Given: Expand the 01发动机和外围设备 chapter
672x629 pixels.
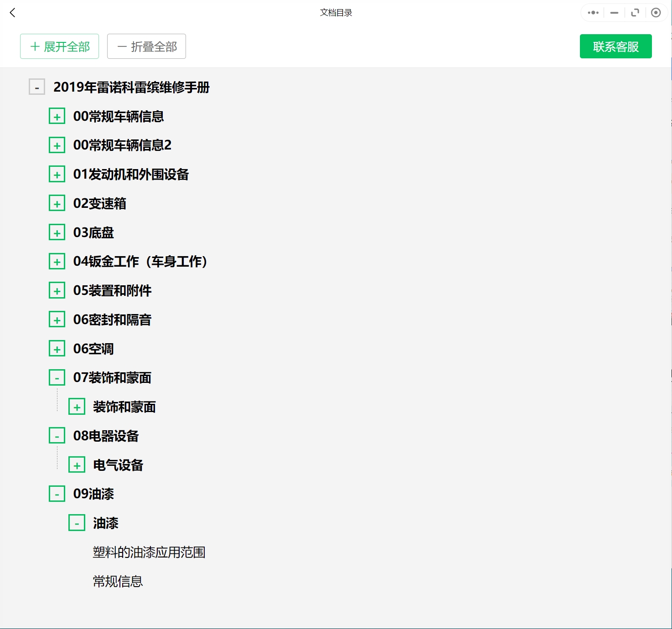Looking at the screenshot, I should [x=57, y=174].
